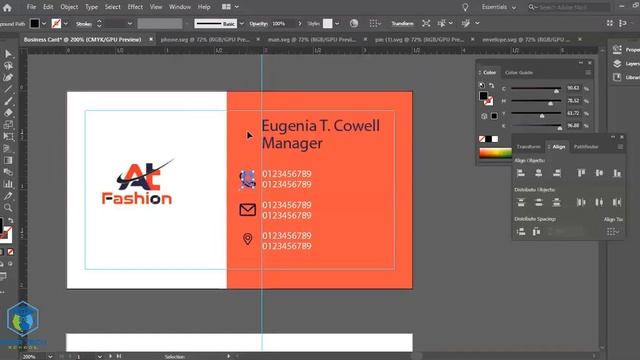This screenshot has width=640, height=360.
Task: Click the Vertical Align Top icon
Action: (581, 173)
